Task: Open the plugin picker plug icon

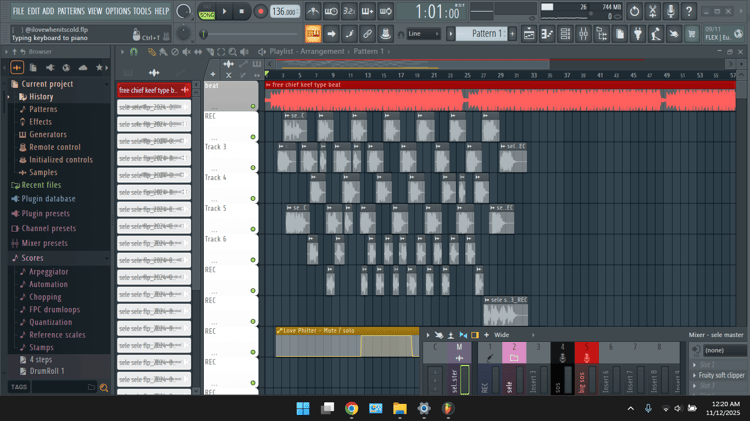Action: pyautogui.click(x=638, y=34)
